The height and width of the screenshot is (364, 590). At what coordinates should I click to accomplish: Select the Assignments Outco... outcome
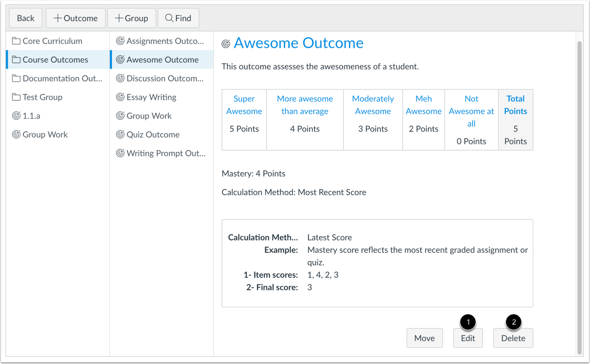(x=162, y=41)
